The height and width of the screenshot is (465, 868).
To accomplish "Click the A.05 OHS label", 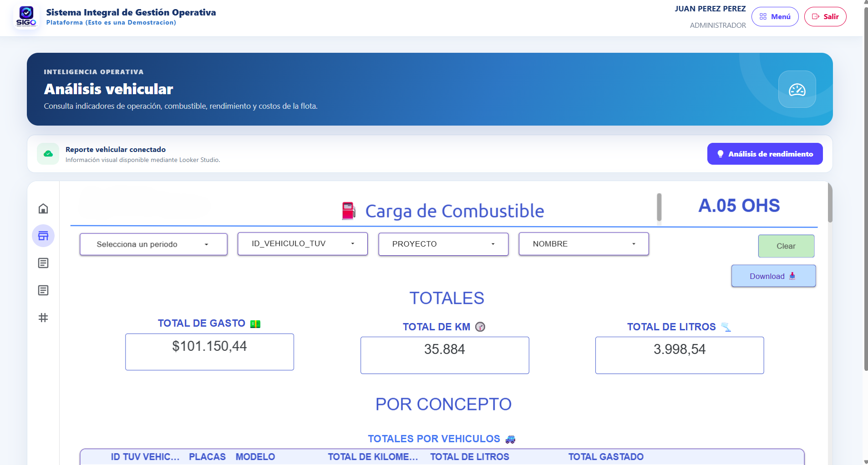I will 739,206.
